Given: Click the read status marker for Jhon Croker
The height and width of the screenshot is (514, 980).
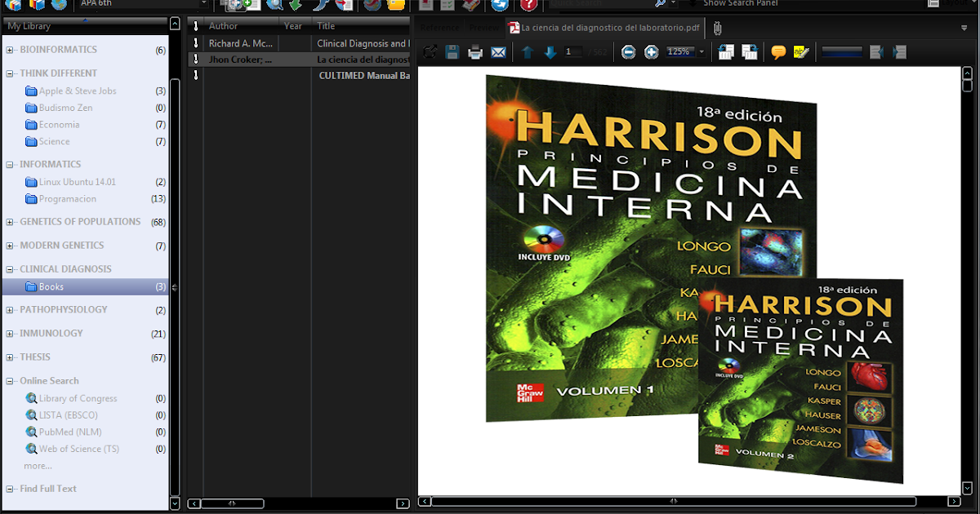Looking at the screenshot, I should point(196,60).
